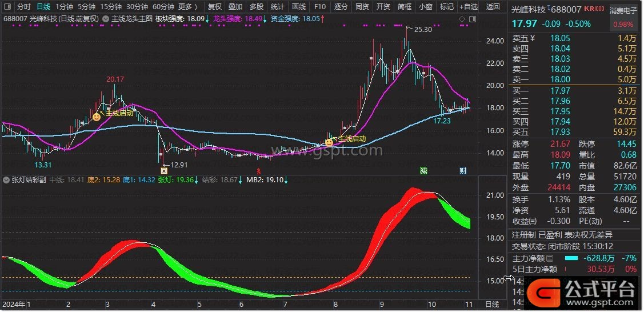Click the 主线启动 smiley marker near March
Viewport: 644px width, 312px height.
point(97,117)
